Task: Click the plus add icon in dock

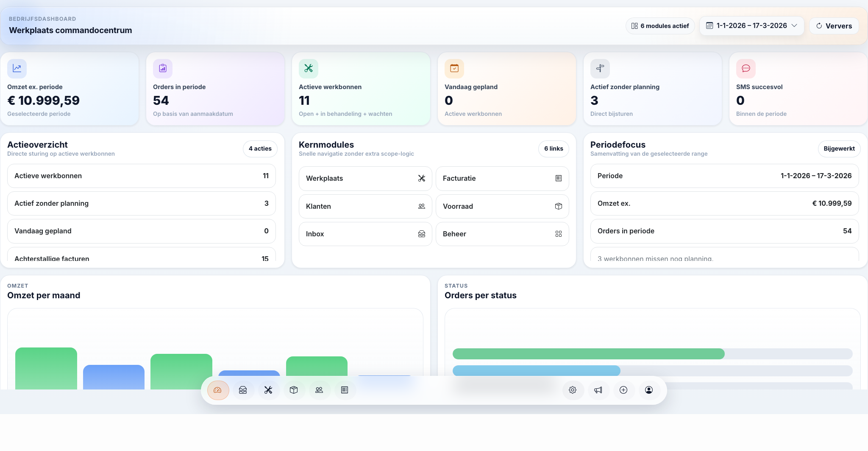Action: 623,390
